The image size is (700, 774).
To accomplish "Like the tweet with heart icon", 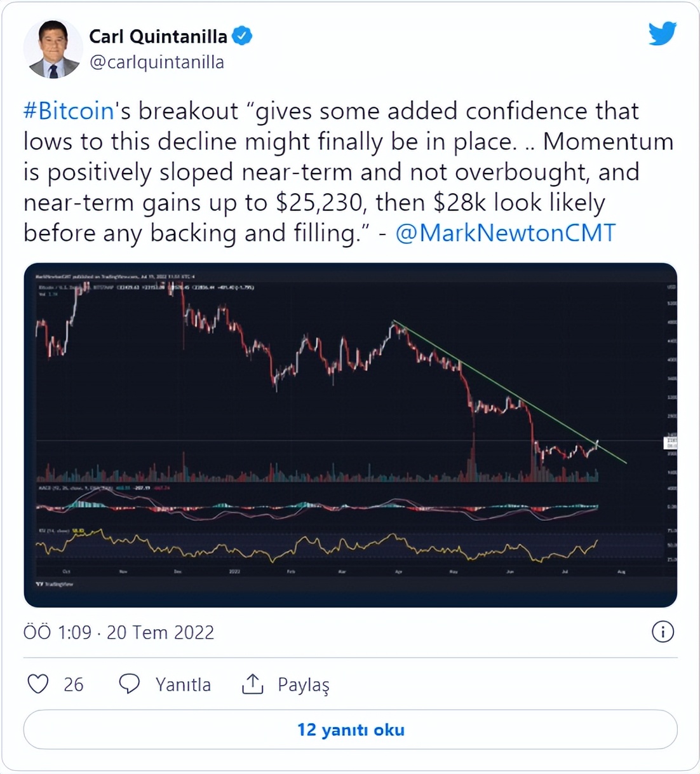I will tap(38, 684).
